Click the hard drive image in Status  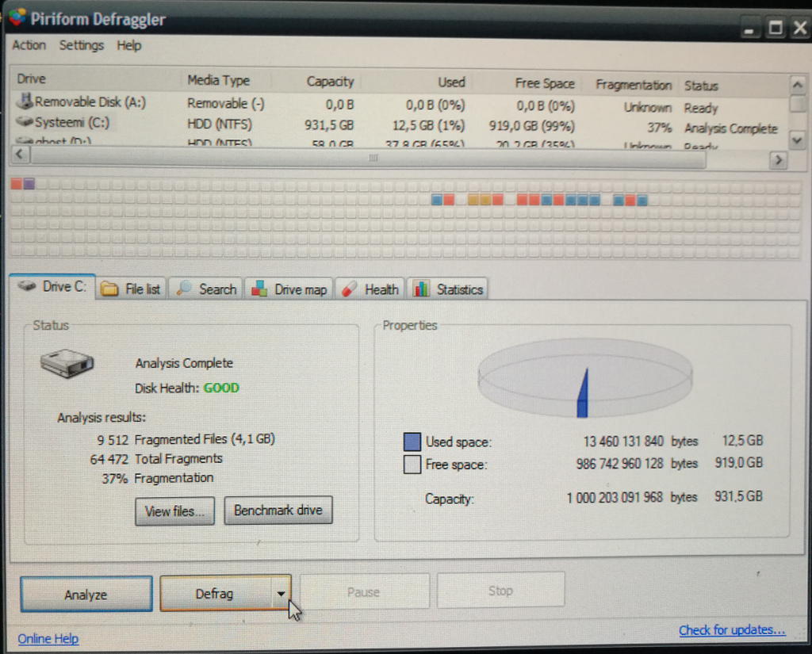pos(67,363)
